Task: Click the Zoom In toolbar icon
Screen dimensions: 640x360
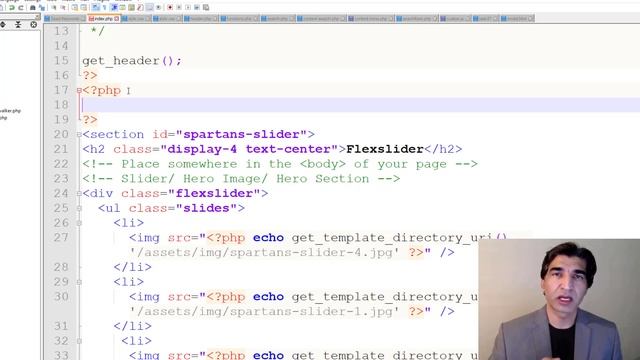Action: (53, 7)
